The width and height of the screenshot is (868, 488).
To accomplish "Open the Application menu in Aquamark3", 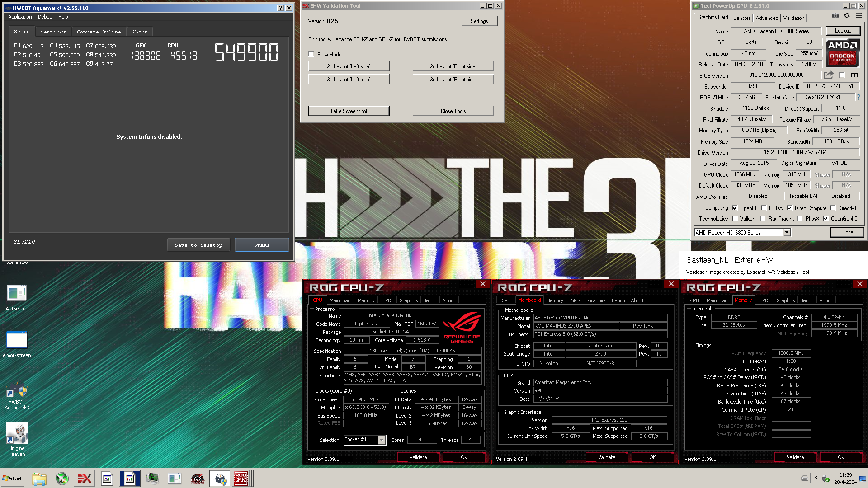I will click(20, 17).
